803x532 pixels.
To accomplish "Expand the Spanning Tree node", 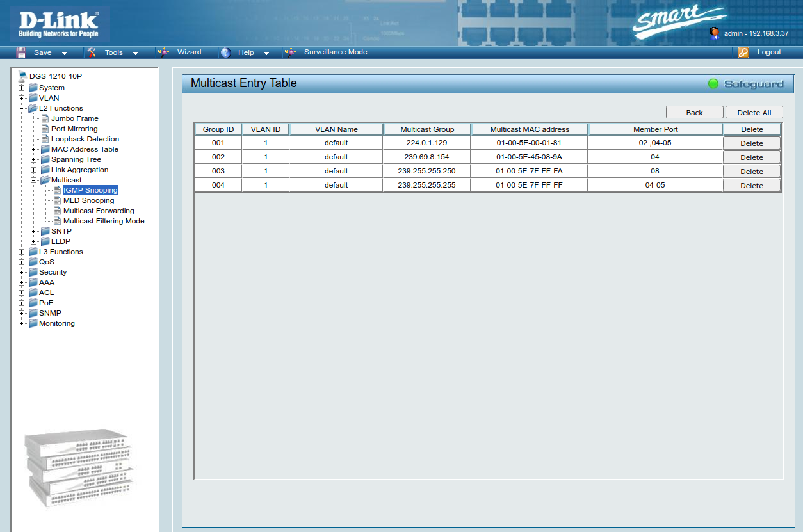I will (34, 159).
